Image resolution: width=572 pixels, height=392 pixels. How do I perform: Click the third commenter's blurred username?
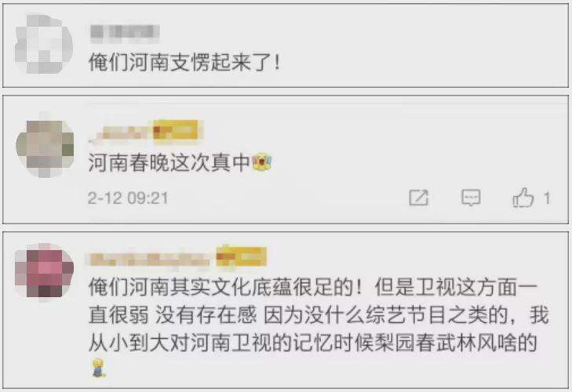pos(150,258)
